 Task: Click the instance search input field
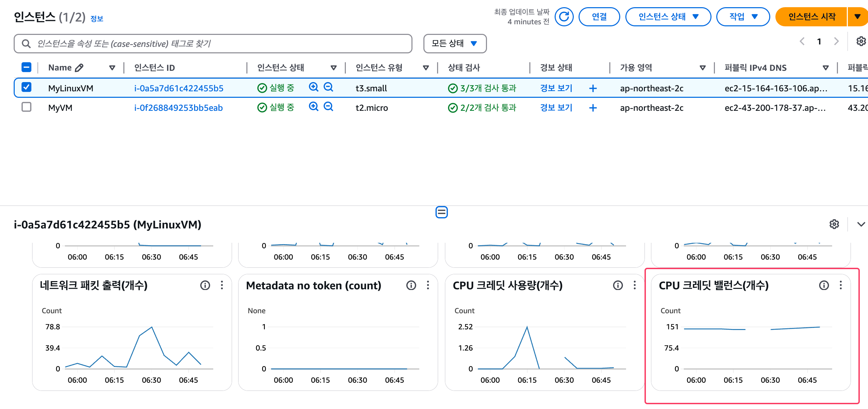[x=219, y=44]
